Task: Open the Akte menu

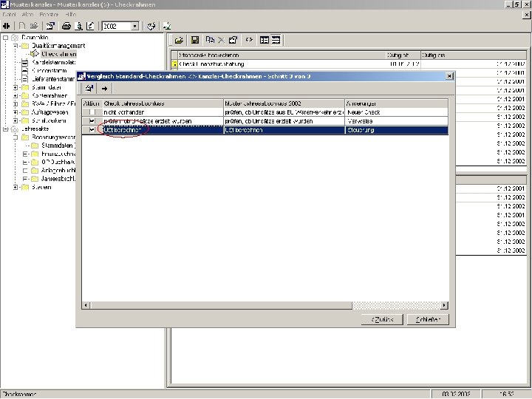Action: pyautogui.click(x=27, y=15)
